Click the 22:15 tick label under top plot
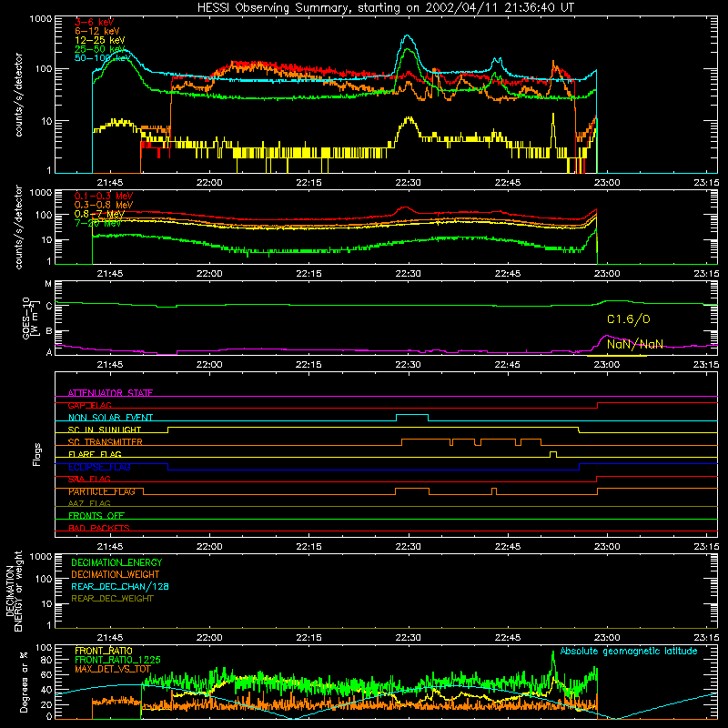 [308, 183]
